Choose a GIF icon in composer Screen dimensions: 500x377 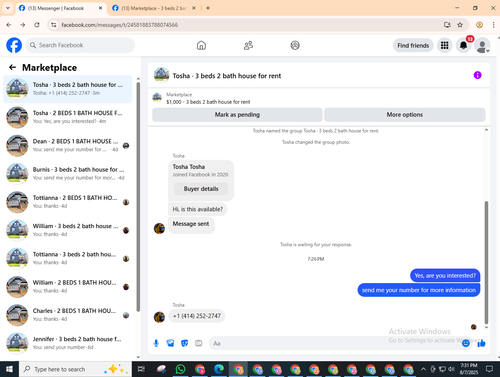point(198,343)
